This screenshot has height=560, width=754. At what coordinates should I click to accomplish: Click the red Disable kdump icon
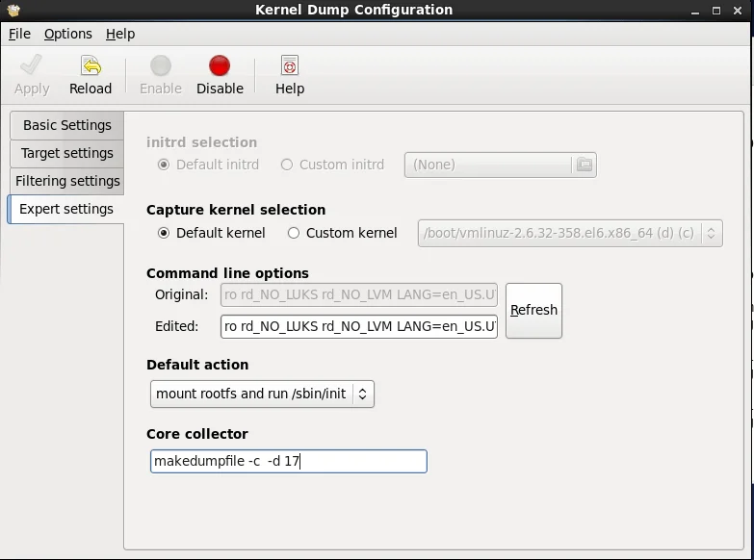[x=220, y=66]
